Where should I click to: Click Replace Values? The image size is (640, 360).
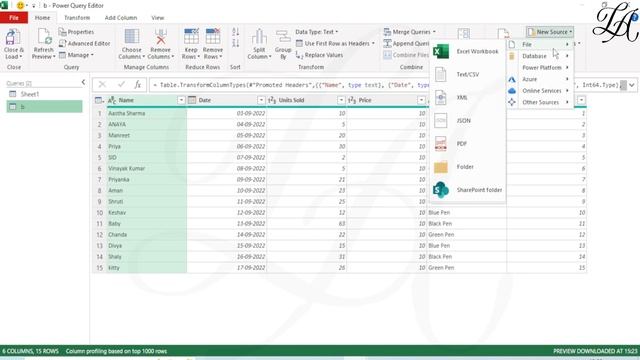pos(319,55)
